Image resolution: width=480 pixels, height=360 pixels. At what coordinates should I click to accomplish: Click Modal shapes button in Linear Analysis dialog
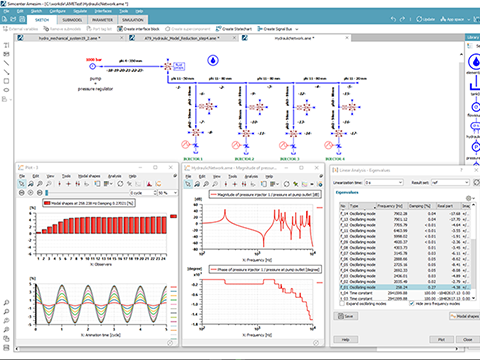[465, 316]
